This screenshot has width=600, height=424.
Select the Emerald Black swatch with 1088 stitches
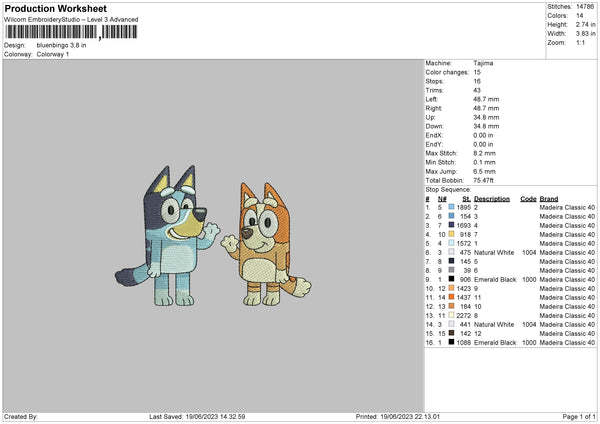pyautogui.click(x=451, y=342)
